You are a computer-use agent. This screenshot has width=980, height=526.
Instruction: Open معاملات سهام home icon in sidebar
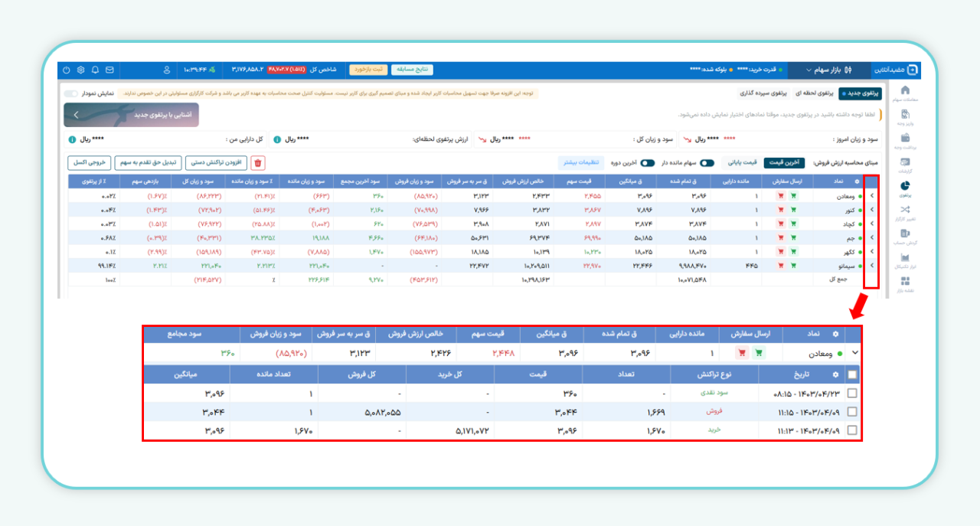(x=905, y=90)
